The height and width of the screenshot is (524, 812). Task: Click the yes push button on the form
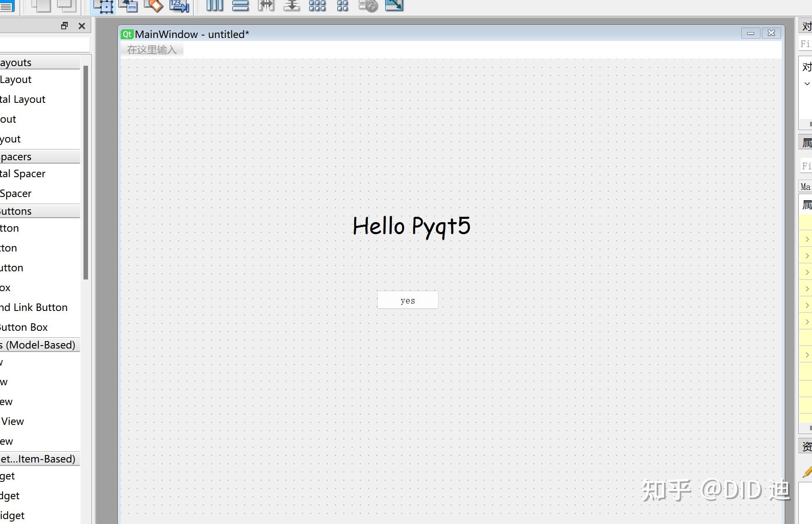407,300
